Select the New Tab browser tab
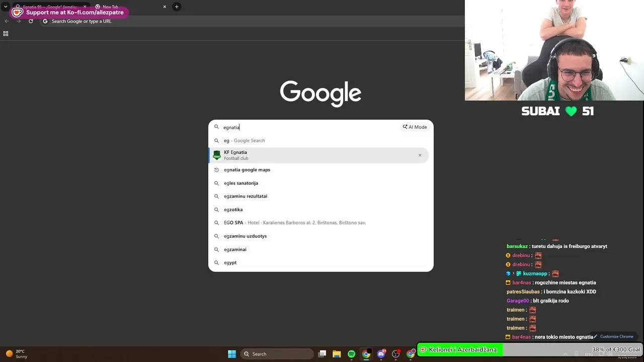The width and height of the screenshot is (644, 362). coord(131,7)
